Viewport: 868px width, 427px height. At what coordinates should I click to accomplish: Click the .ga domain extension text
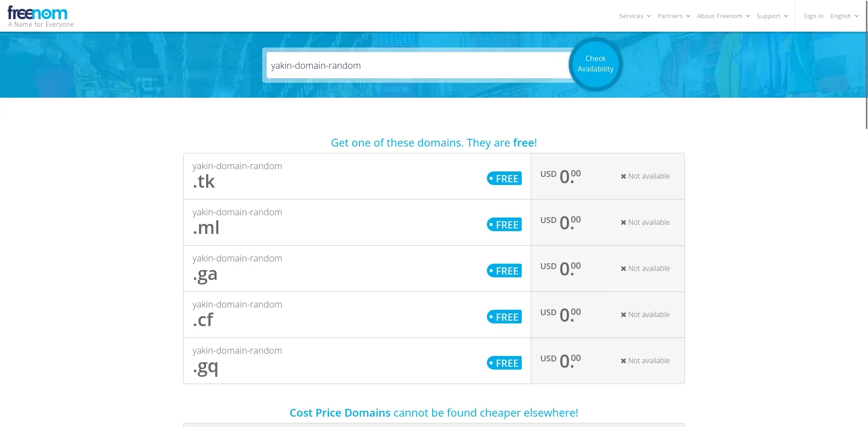[205, 275]
